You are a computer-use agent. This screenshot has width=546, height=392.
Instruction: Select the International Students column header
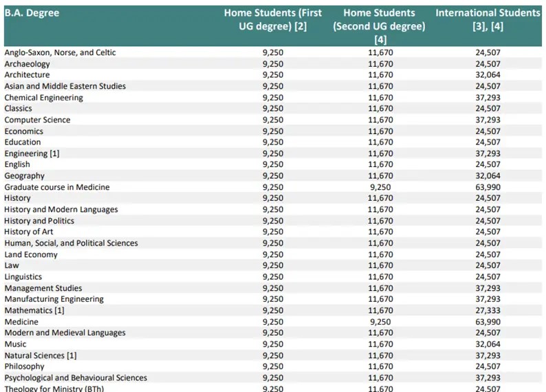488,19
